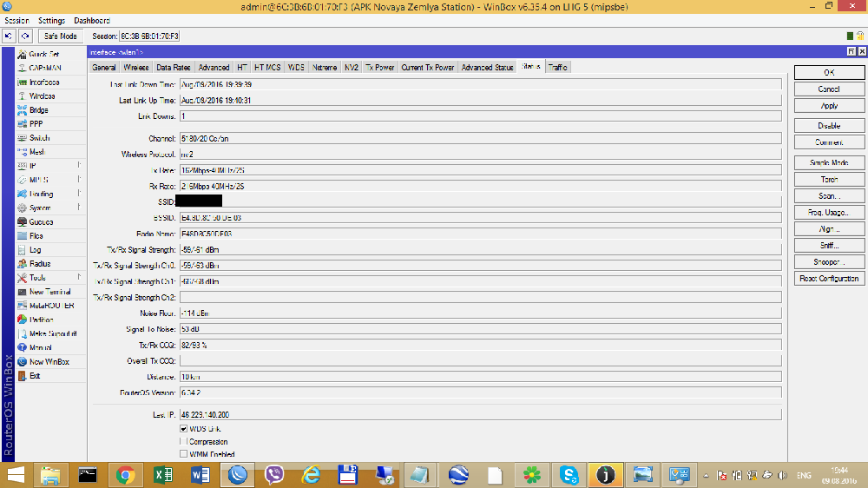Click the redo arrow toolbar icon
This screenshot has height=488, width=868.
click(x=25, y=36)
